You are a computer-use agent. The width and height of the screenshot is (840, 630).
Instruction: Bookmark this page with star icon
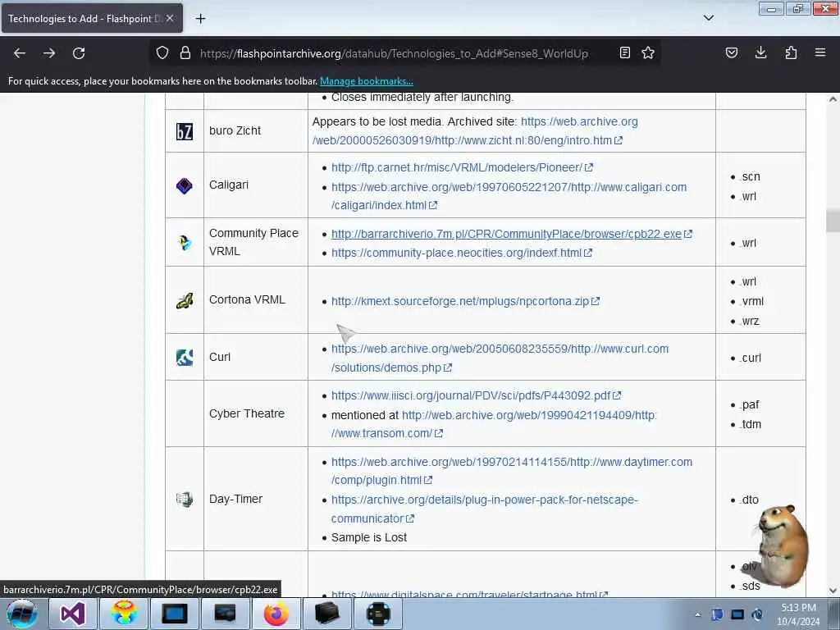(648, 52)
